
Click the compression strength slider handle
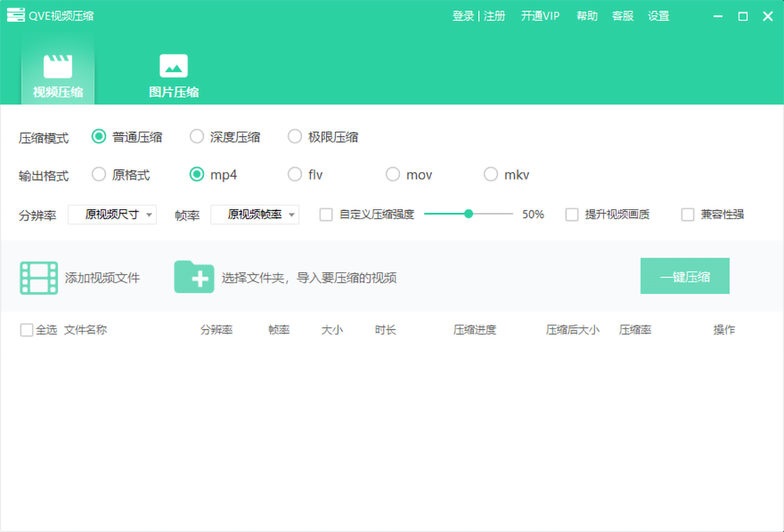468,214
